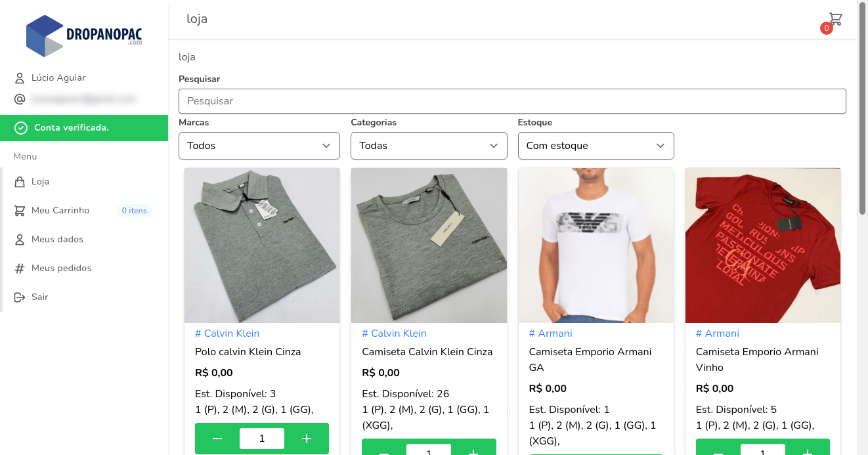
Task: Open the white Emporio Armani t-shirt image
Action: pyautogui.click(x=596, y=246)
